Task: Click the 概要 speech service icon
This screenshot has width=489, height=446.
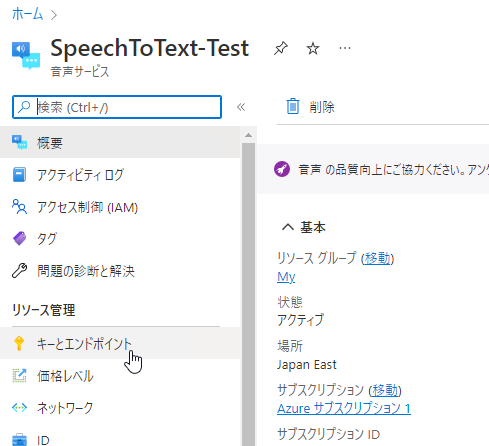Action: pos(19,142)
